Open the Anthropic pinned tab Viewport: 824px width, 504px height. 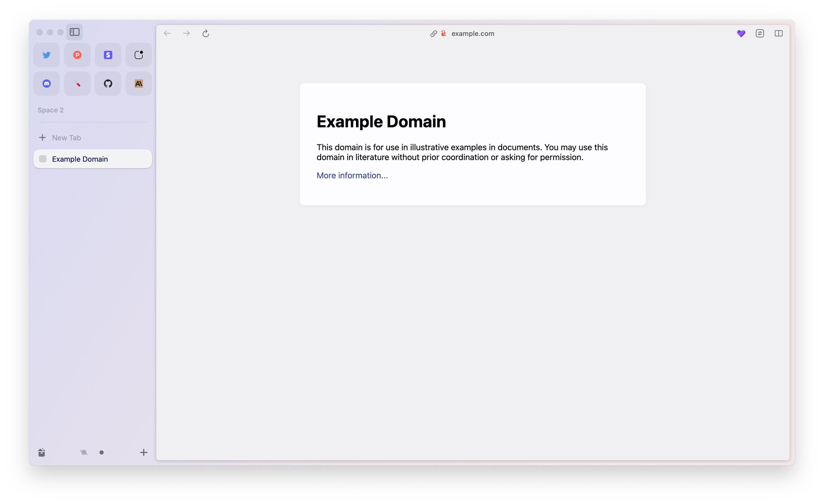point(138,83)
